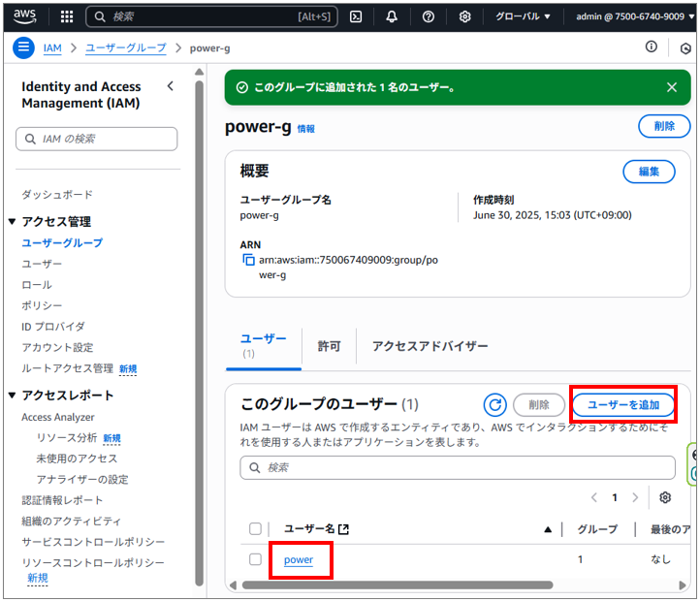This screenshot has width=700, height=601.
Task: Open the グローバル region dropdown
Action: (523, 16)
